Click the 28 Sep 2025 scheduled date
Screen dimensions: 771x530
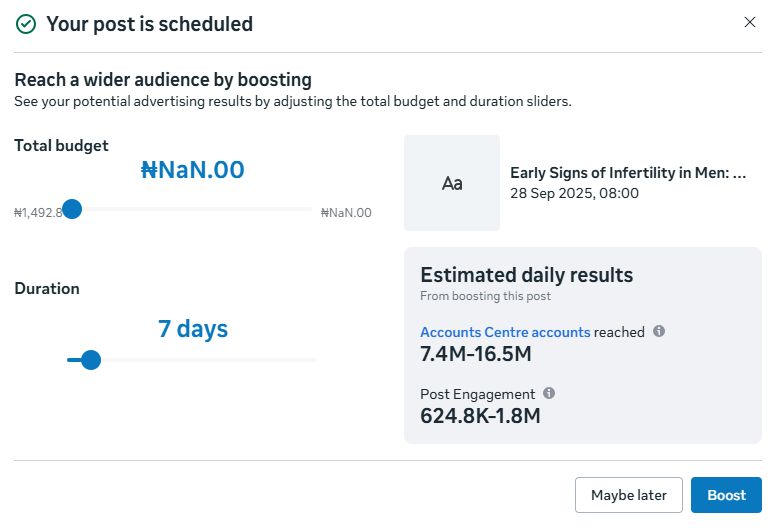[x=574, y=193]
